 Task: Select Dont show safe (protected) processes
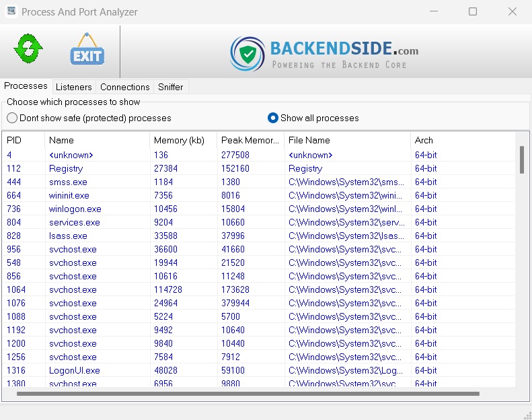tap(89, 118)
